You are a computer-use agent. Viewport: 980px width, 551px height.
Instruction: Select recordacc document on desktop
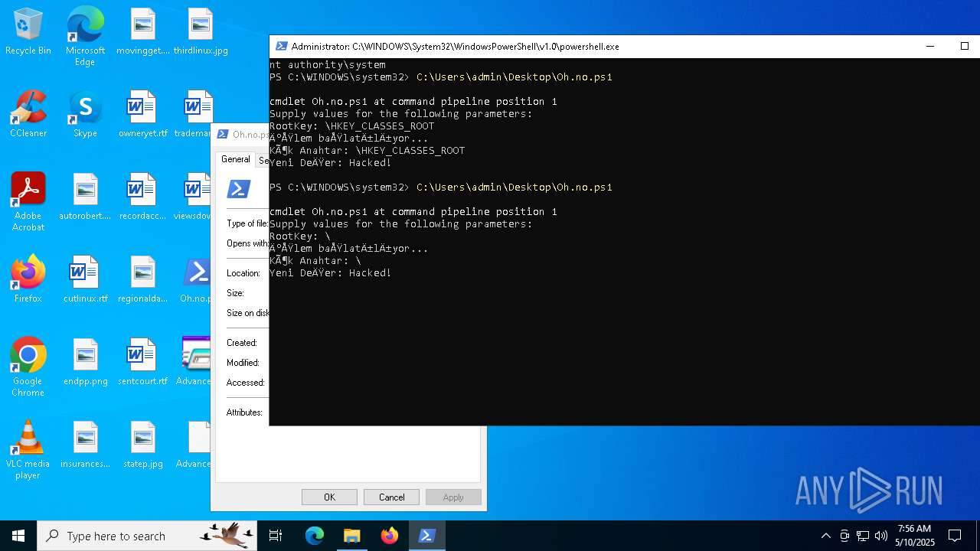142,197
